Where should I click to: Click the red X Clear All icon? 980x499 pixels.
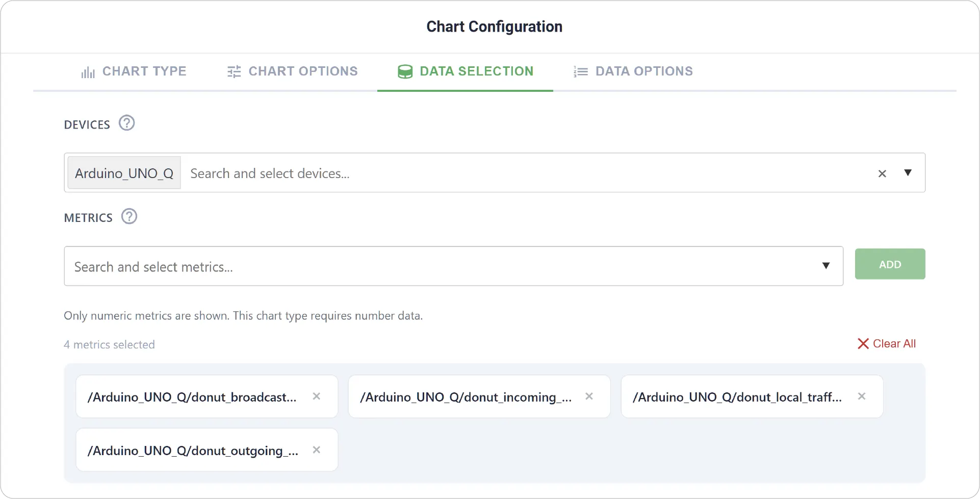[863, 344]
